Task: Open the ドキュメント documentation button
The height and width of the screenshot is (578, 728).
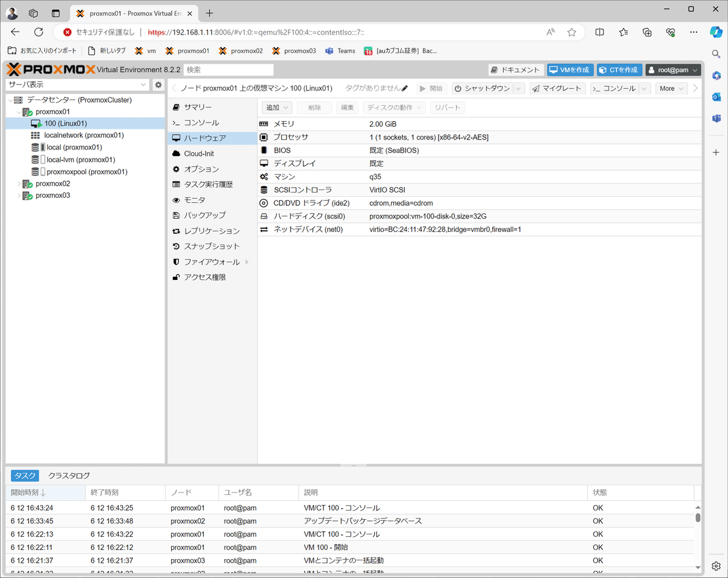Action: pyautogui.click(x=516, y=70)
